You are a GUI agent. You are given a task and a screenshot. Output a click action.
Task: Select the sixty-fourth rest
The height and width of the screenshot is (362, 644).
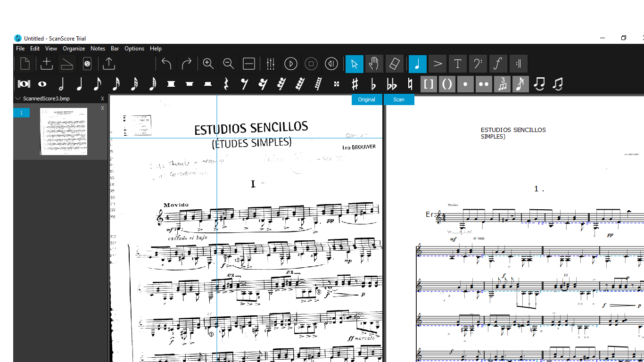point(300,84)
